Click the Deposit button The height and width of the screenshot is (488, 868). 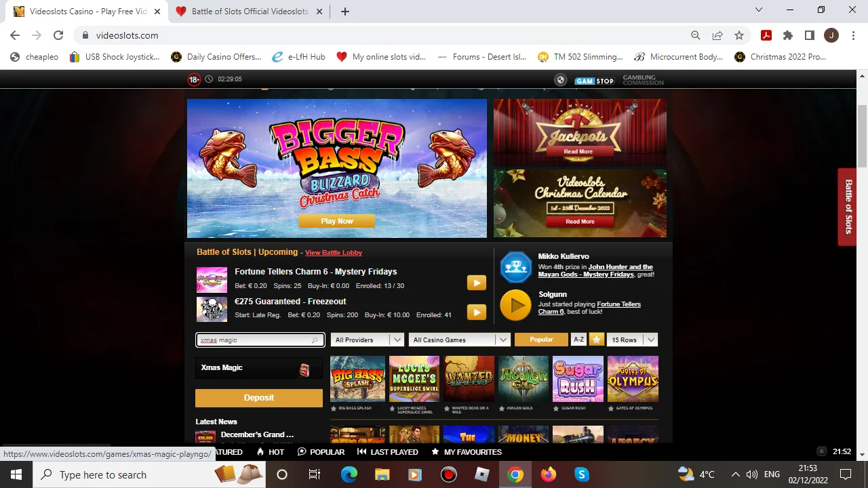tap(259, 398)
